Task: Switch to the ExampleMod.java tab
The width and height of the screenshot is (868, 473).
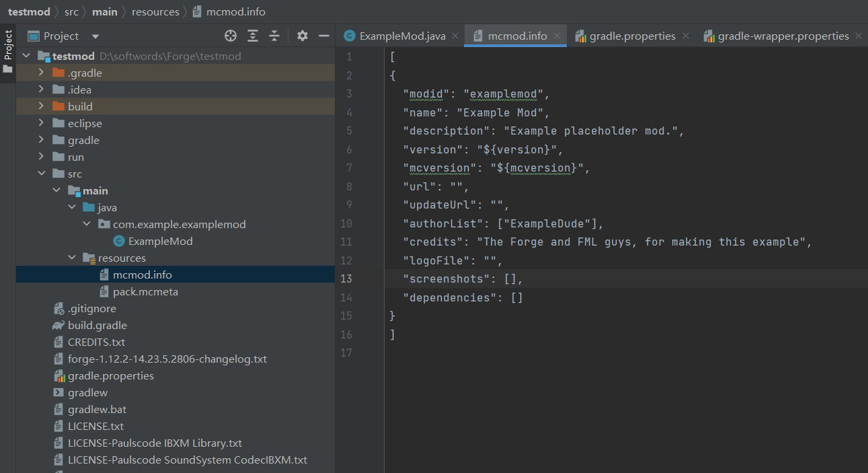Action: 402,36
